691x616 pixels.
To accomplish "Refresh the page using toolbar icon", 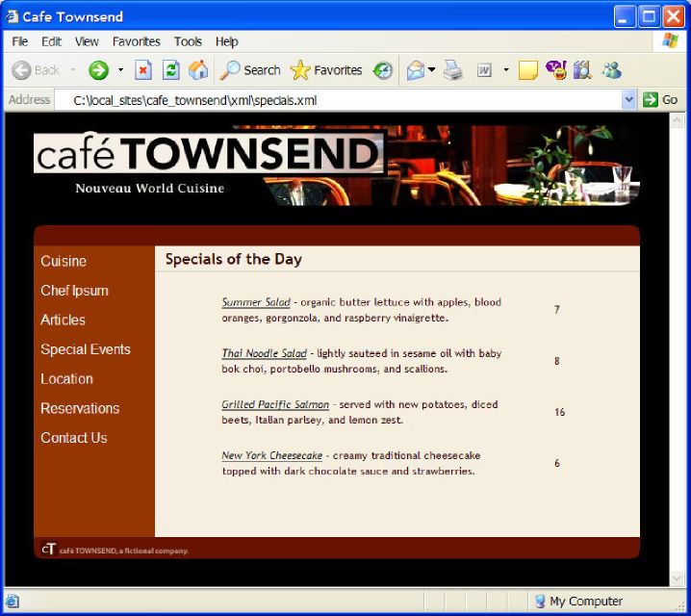I will click(170, 70).
